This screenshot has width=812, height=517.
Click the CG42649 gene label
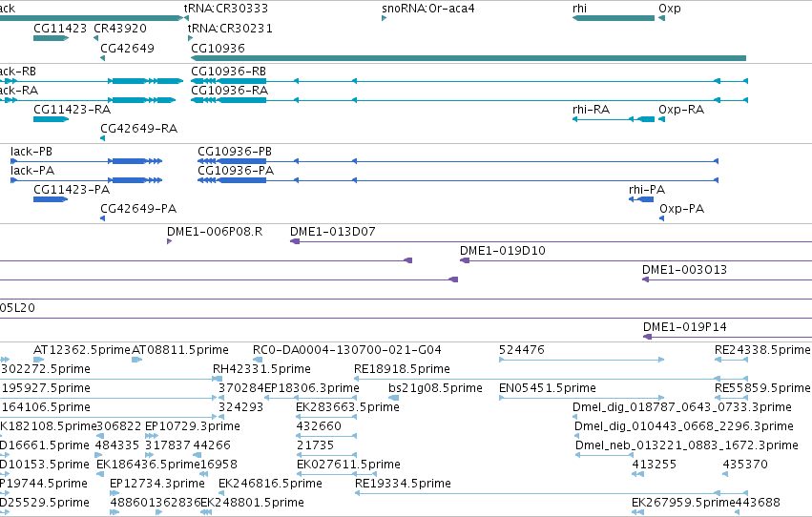pos(128,48)
